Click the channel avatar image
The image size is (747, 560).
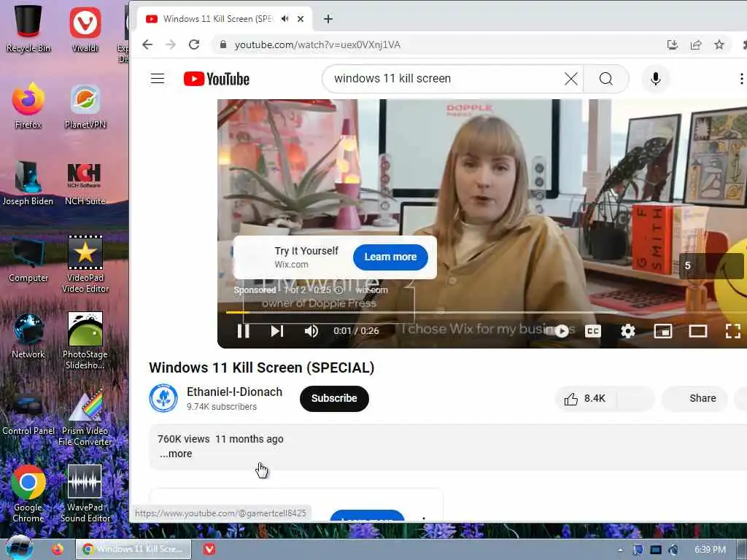[x=163, y=398]
